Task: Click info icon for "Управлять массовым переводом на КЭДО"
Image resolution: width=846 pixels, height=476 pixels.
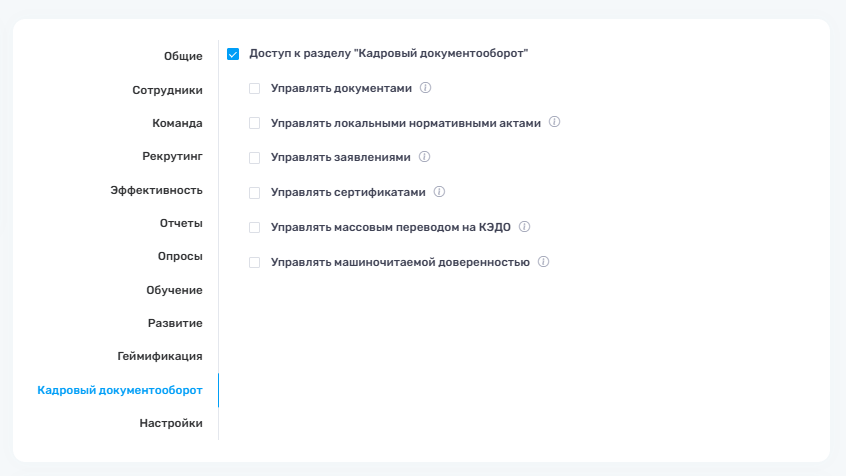Action: (524, 227)
